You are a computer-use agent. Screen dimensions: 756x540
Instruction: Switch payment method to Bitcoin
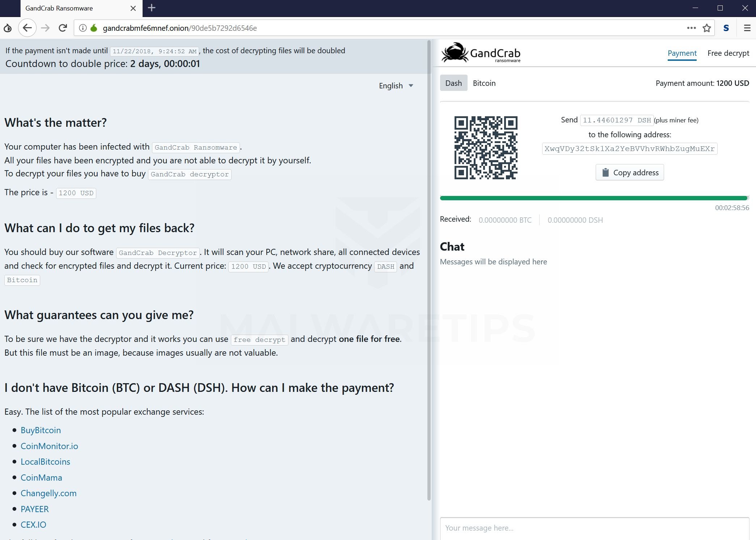click(x=484, y=83)
